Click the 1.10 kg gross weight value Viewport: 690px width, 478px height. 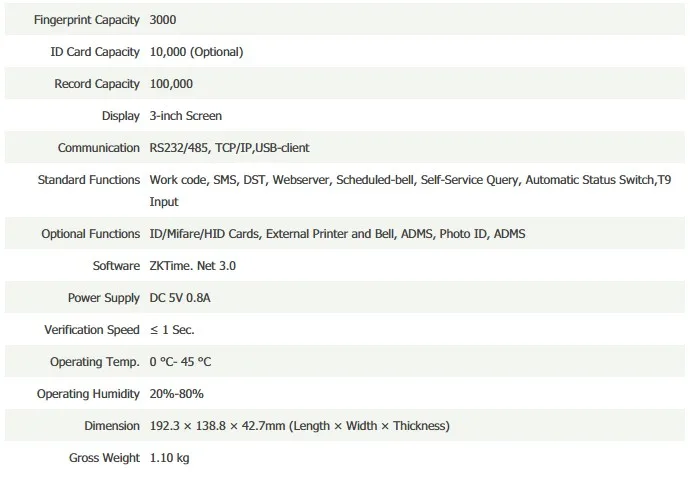169,458
